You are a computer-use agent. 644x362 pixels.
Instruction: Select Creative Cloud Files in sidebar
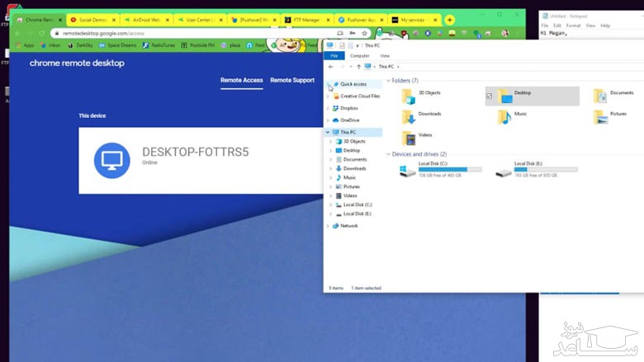point(360,96)
